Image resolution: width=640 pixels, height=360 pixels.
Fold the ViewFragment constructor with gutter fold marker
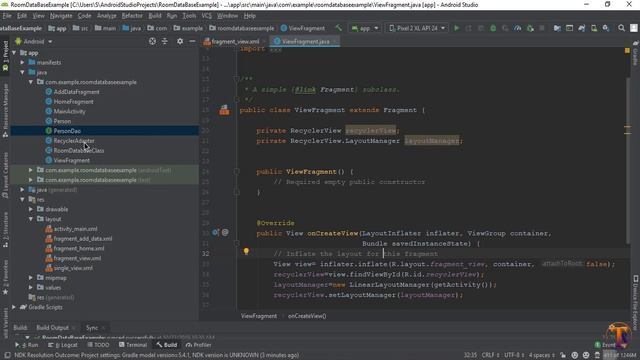[237, 171]
